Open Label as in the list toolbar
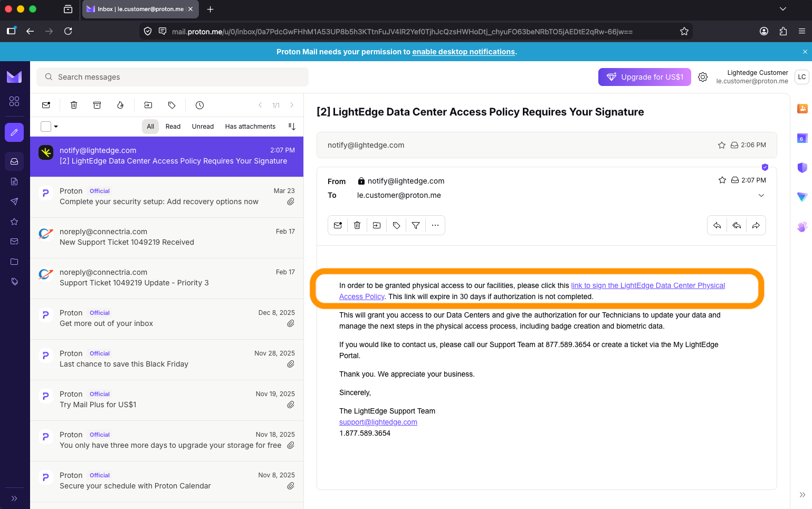The image size is (812, 509). click(x=171, y=105)
